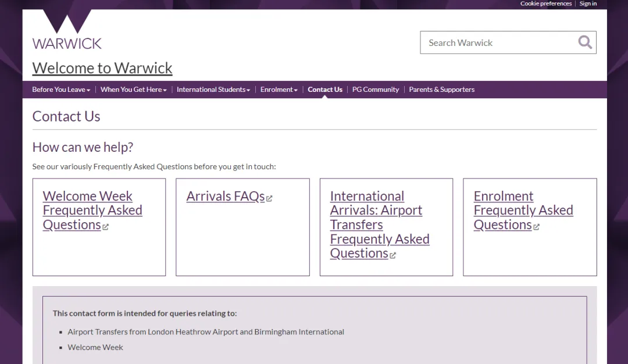628x364 pixels.
Task: Click the Sign in link
Action: coord(588,3)
